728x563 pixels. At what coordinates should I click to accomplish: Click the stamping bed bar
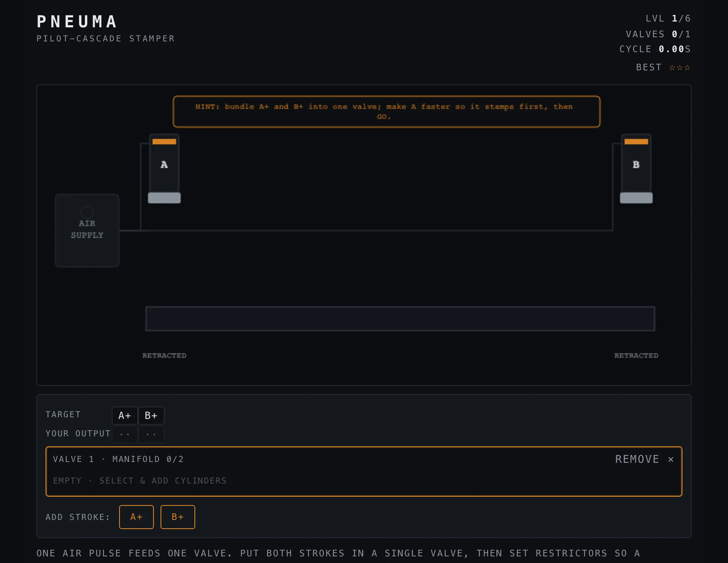point(400,319)
